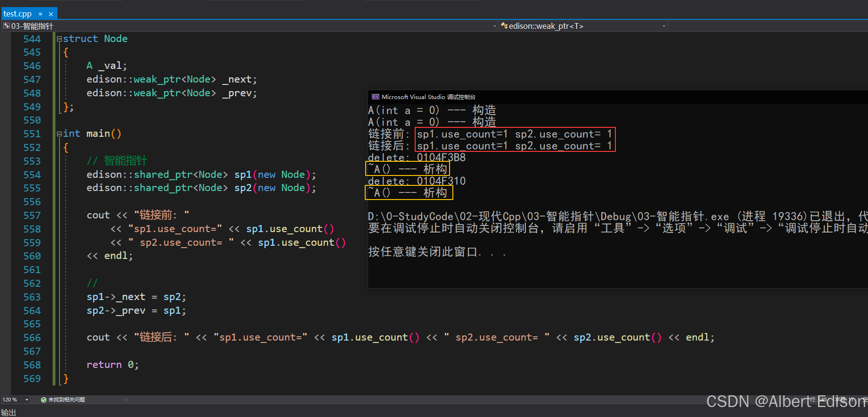Image resolution: width=868 pixels, height=417 pixels.
Task: Click weak_ptr in the _next declaration line
Action: pyautogui.click(x=157, y=79)
